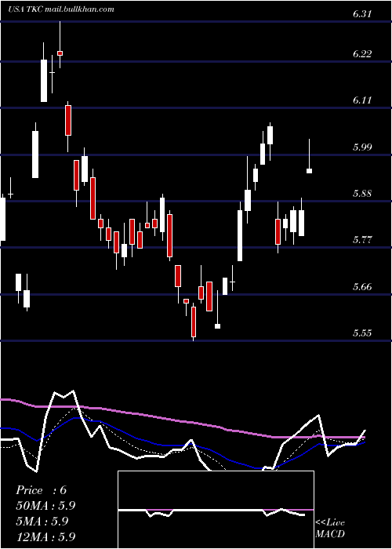The width and height of the screenshot is (392, 549).
Task: Click the 'Price : 6' readout
Action: tap(42, 490)
